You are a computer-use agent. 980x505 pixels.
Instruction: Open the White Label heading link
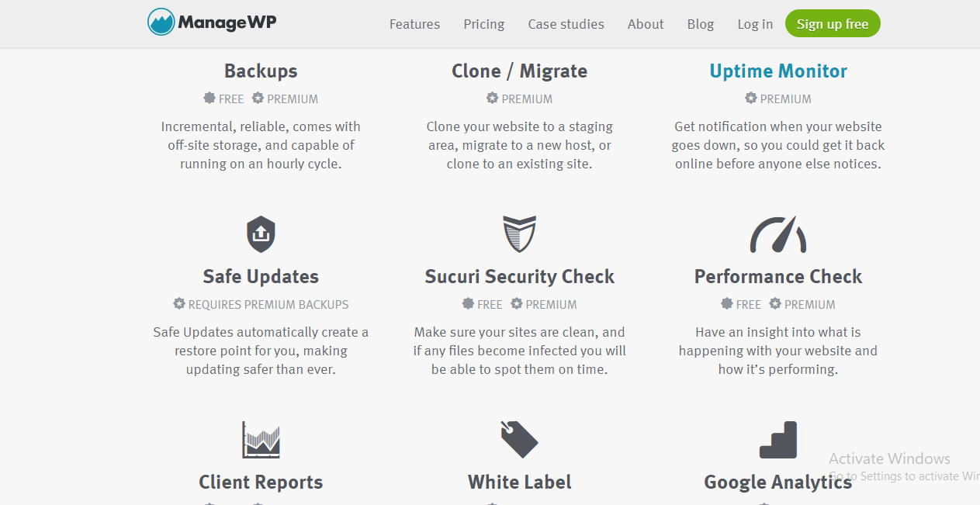[519, 483]
